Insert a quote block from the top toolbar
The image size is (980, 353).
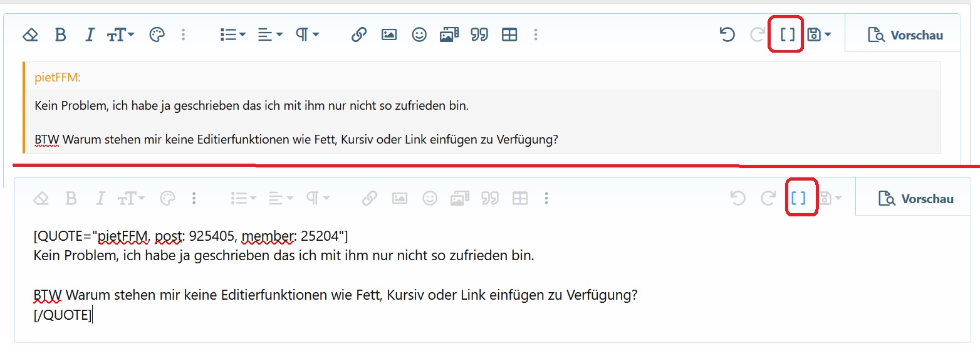tap(479, 35)
